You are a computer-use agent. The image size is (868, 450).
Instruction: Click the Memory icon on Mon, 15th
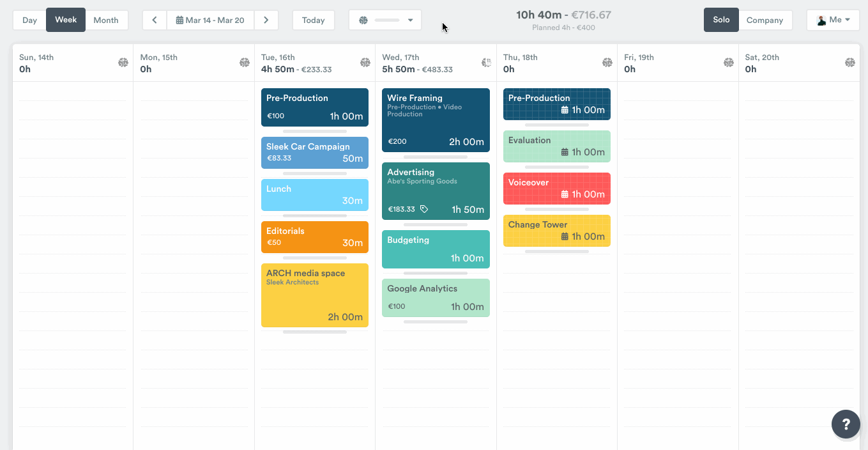click(x=245, y=63)
